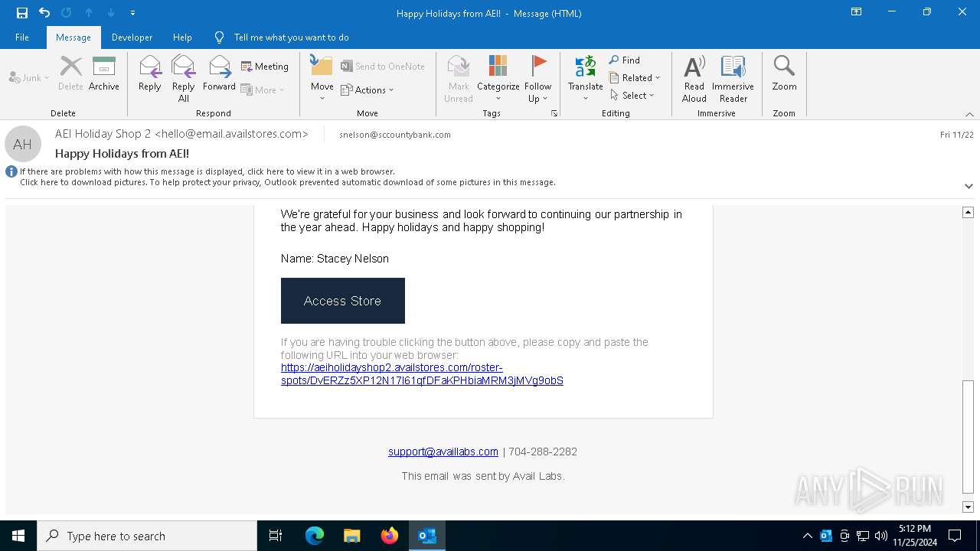The height and width of the screenshot is (551, 980).
Task: Open the network icon in the system tray
Action: [863, 536]
